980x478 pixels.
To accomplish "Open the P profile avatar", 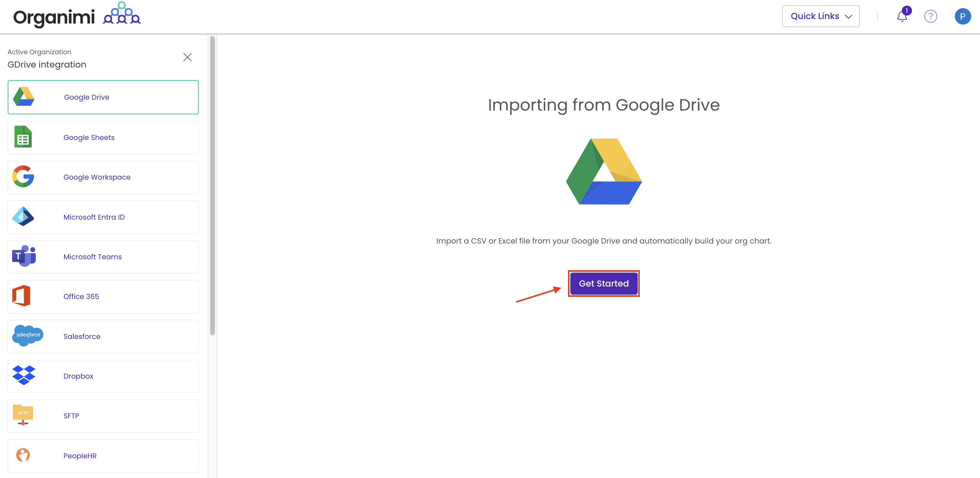I will [x=962, y=16].
